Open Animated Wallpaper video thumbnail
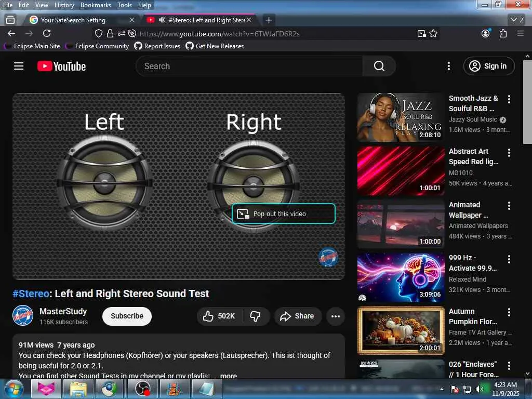 [401, 224]
